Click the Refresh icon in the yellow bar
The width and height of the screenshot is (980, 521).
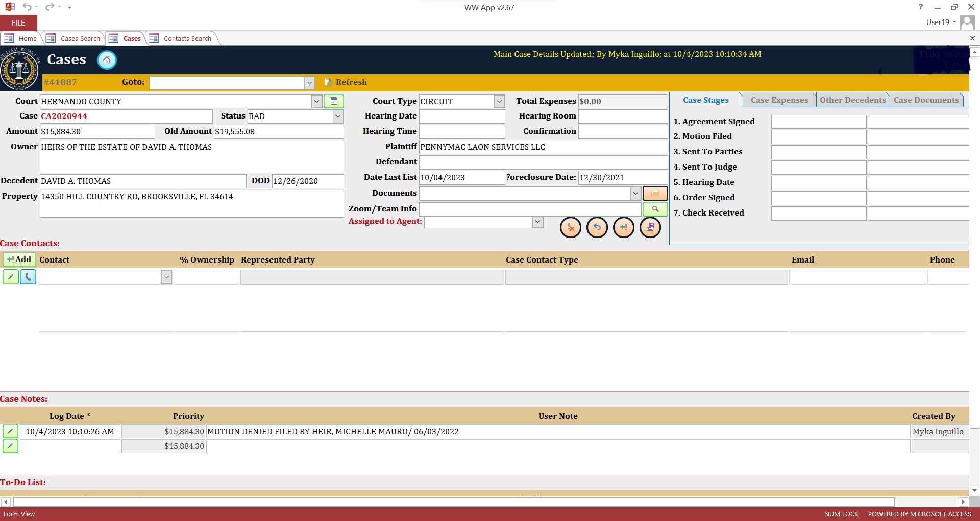(329, 82)
